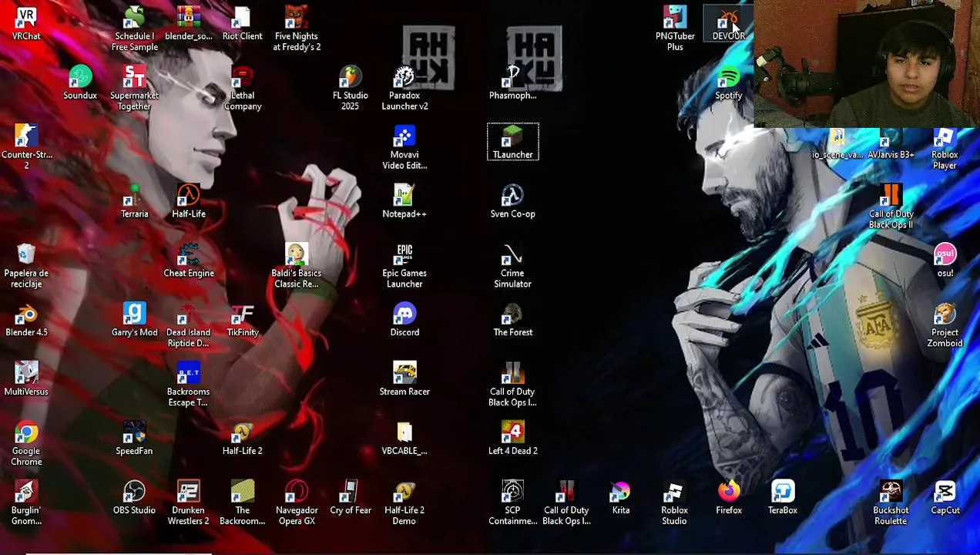Open Google Chrome
This screenshot has height=555, width=980.
(x=26, y=445)
